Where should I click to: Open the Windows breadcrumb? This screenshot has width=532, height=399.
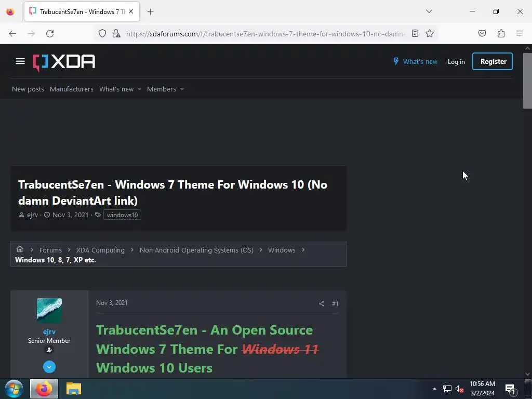[x=282, y=250]
